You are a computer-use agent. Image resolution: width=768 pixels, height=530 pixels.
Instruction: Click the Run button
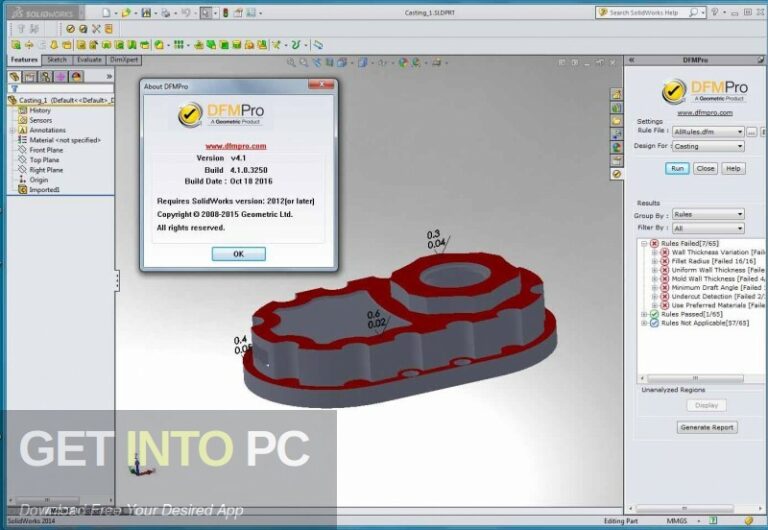tap(677, 169)
